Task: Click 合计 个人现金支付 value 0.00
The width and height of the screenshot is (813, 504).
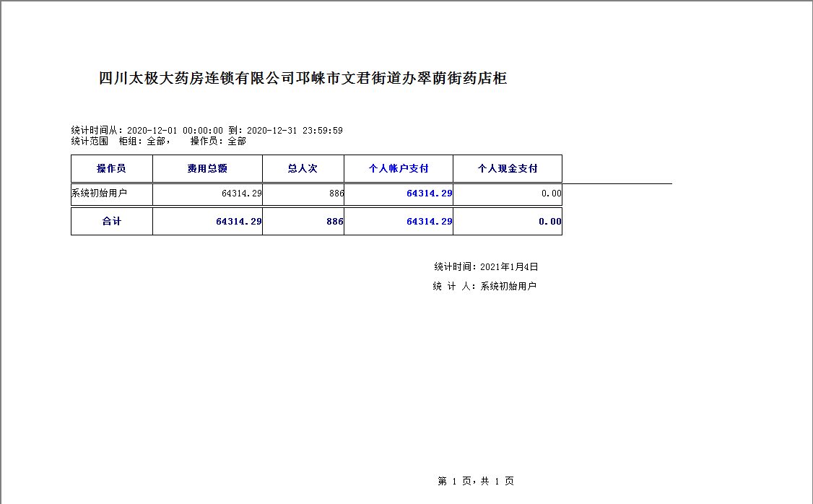Action: click(549, 222)
